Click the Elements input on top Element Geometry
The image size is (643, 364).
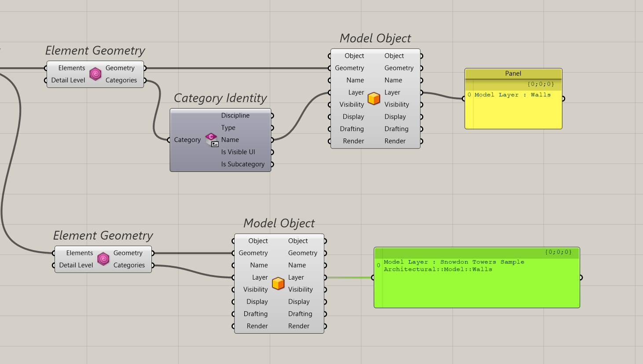46,68
